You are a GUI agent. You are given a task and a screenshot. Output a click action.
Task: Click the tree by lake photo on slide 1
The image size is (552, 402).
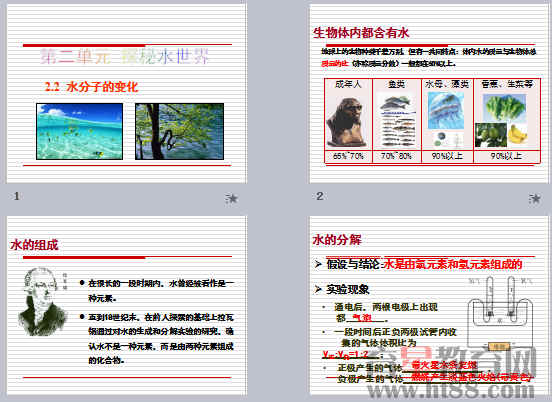click(180, 131)
